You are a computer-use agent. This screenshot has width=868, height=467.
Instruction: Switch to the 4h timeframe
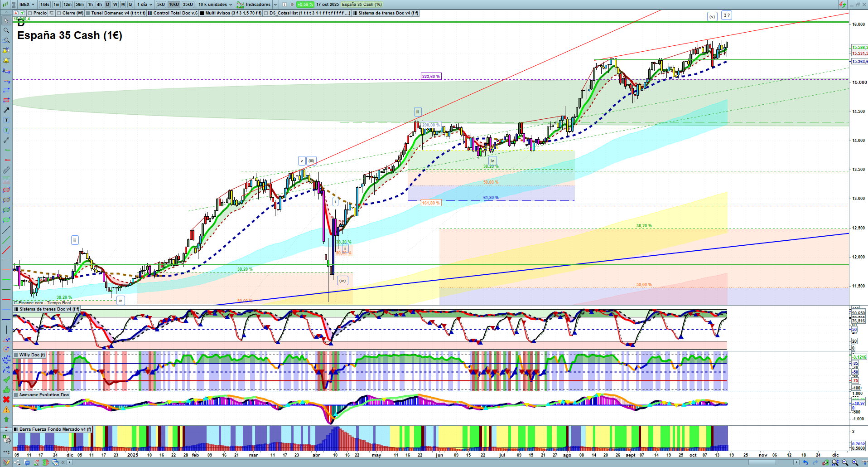(99, 5)
